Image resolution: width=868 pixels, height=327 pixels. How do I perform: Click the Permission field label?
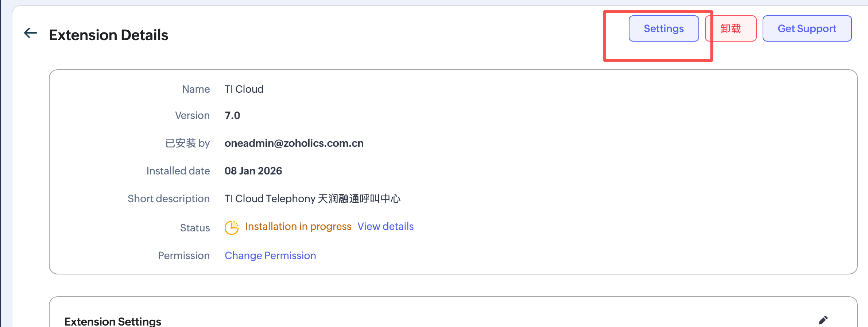(184, 255)
